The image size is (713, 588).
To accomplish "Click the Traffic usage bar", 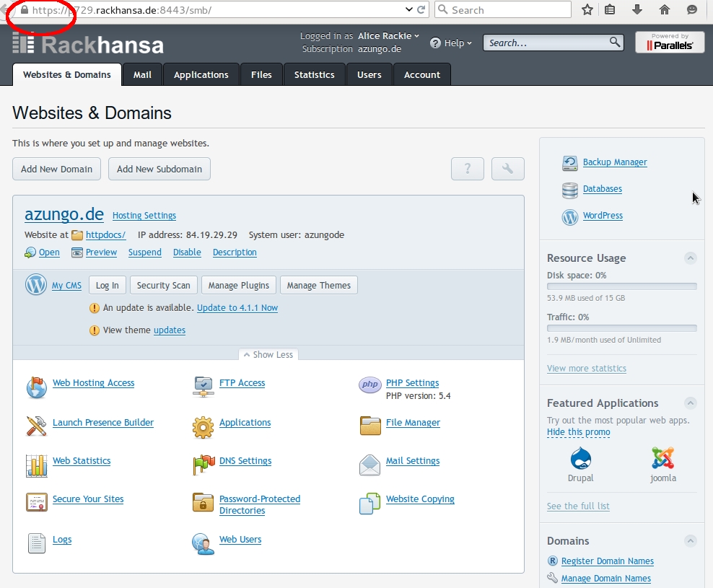I will click(x=621, y=328).
